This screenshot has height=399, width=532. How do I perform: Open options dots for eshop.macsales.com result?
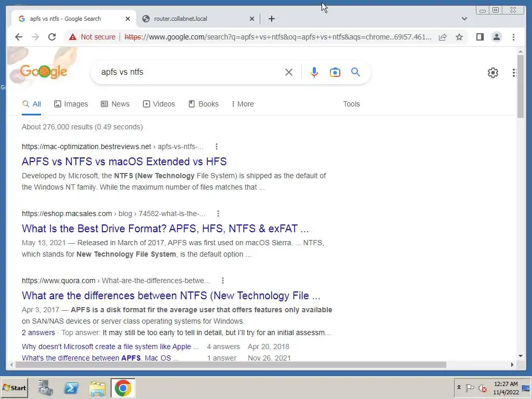pos(218,214)
